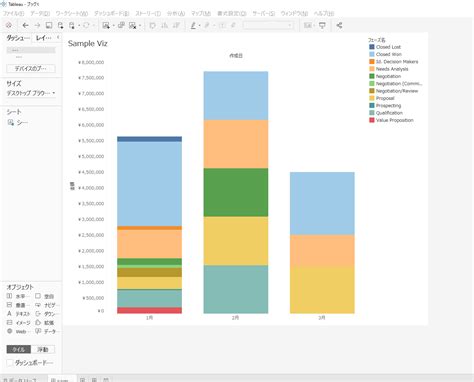The height and width of the screenshot is (382, 474).
Task: Click the duplicate sheet toolbar icon
Action: click(x=121, y=25)
